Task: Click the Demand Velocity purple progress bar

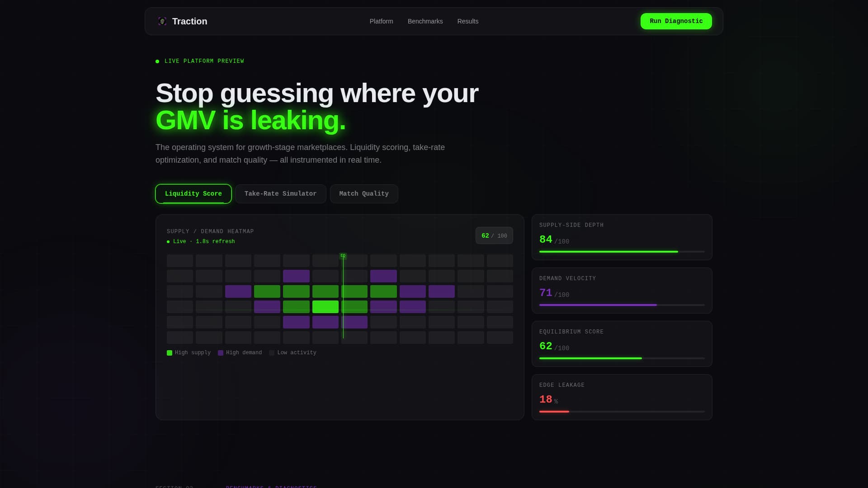Action: 598,305
